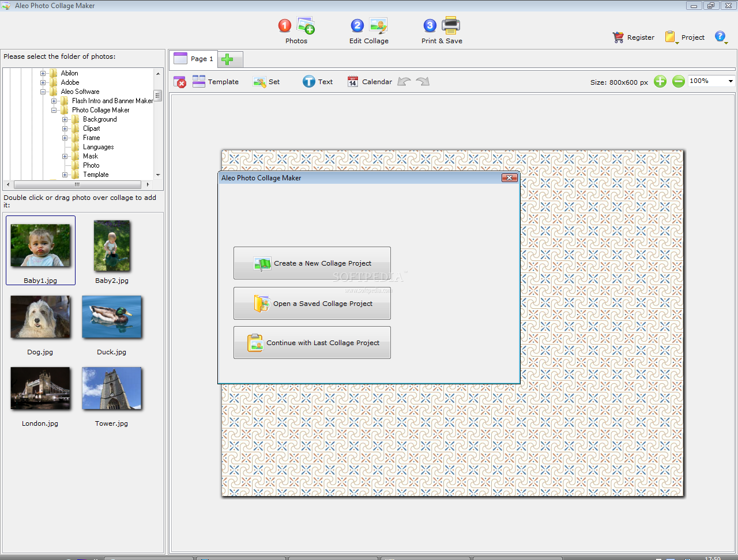Expand the Background folder node
This screenshot has width=738, height=560.
(x=65, y=119)
